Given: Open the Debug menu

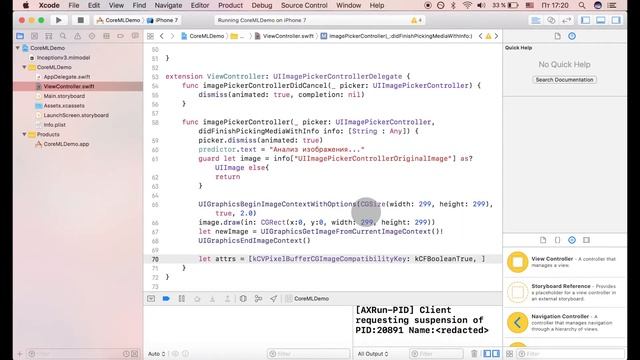Looking at the screenshot, I should point(262,5).
